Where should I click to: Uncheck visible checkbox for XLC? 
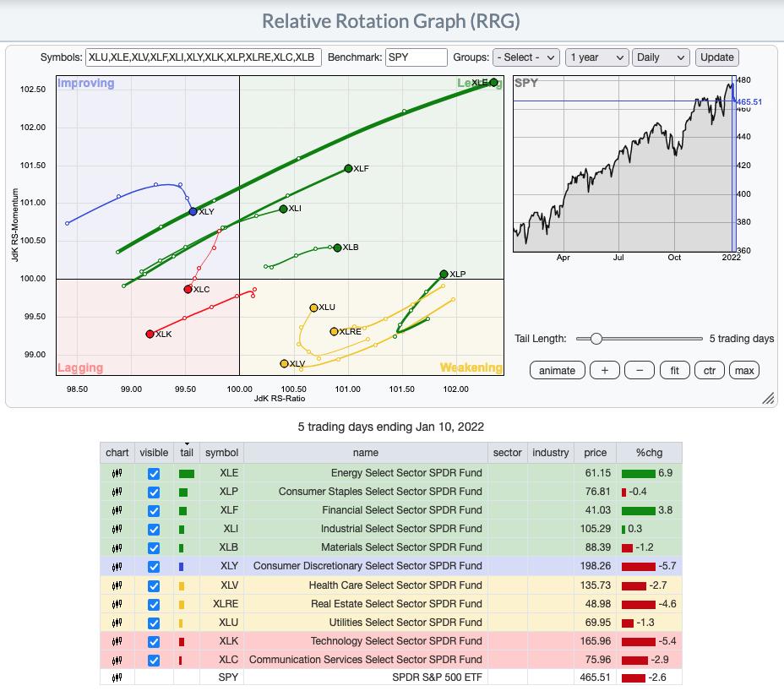[154, 660]
